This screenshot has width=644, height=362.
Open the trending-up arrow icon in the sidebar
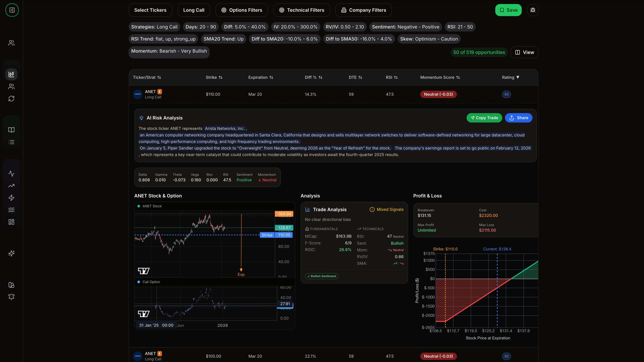[x=12, y=186]
